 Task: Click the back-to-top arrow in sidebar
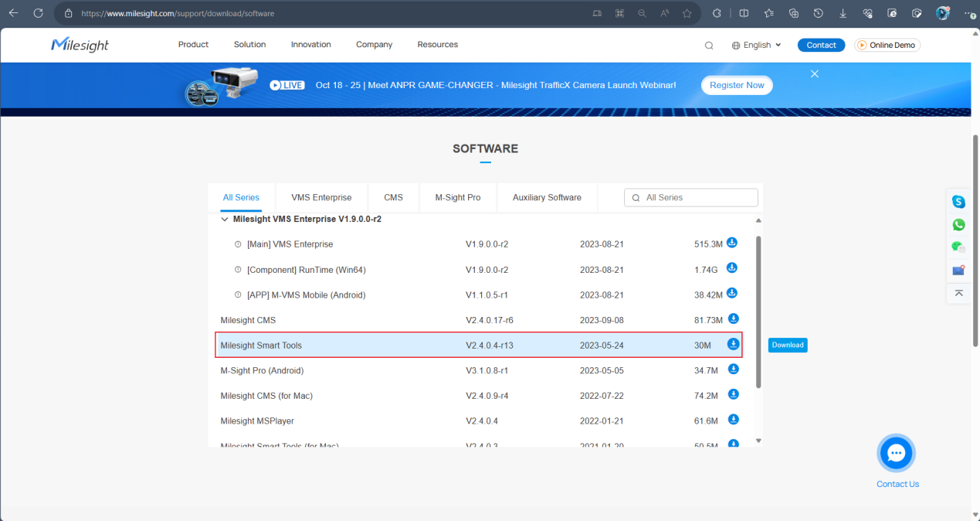coord(958,293)
